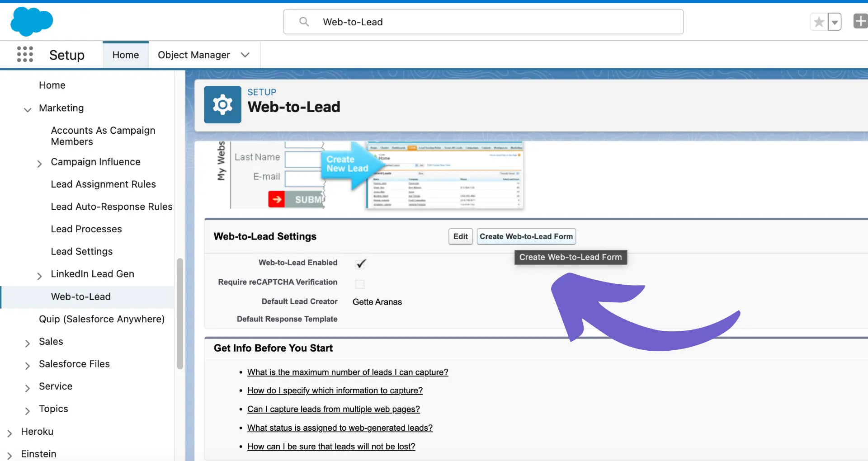Open Lead Auto-Response Rules
This screenshot has width=868, height=461.
tap(112, 207)
